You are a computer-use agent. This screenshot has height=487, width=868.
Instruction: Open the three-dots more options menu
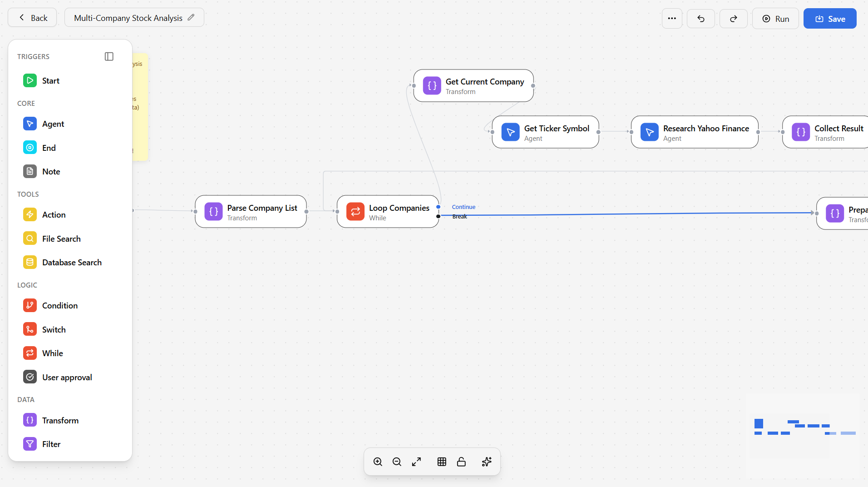pos(672,19)
